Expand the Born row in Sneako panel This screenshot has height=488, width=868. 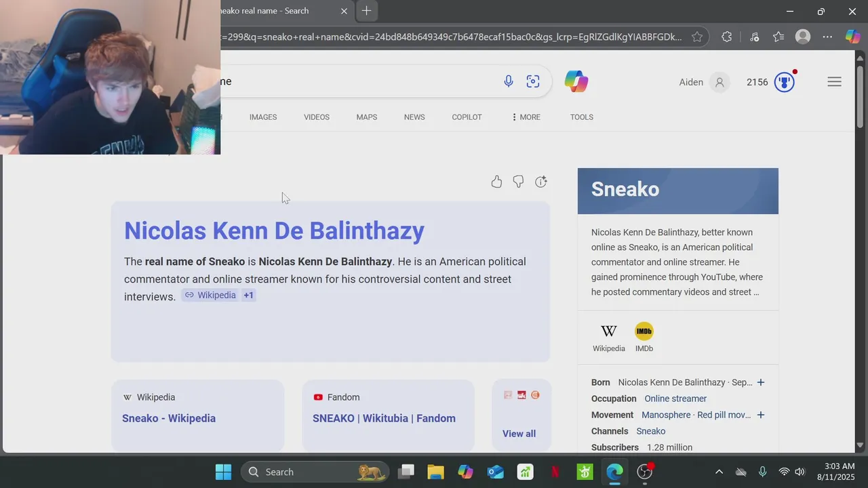[761, 382]
